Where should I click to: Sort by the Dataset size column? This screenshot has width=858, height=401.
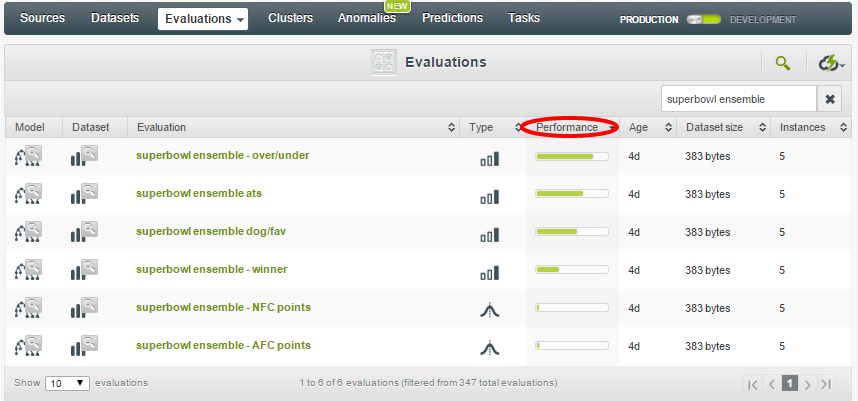coord(714,128)
